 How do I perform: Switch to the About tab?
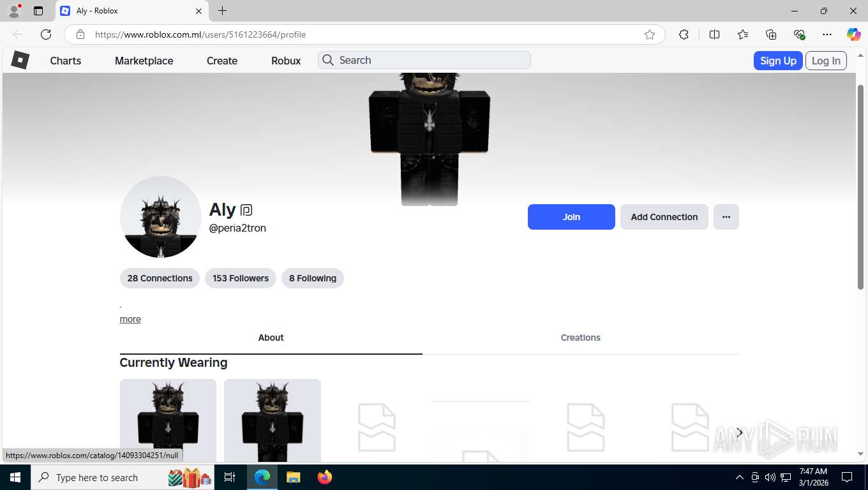(271, 338)
